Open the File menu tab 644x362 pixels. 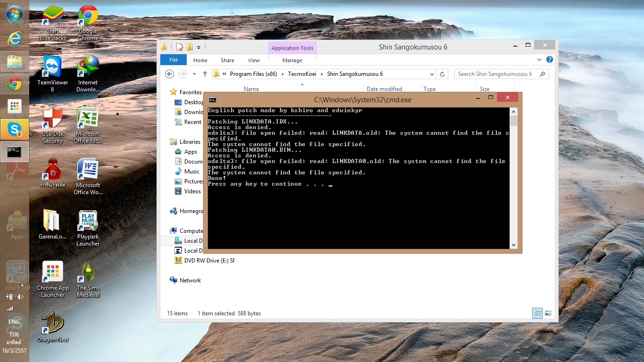click(173, 60)
